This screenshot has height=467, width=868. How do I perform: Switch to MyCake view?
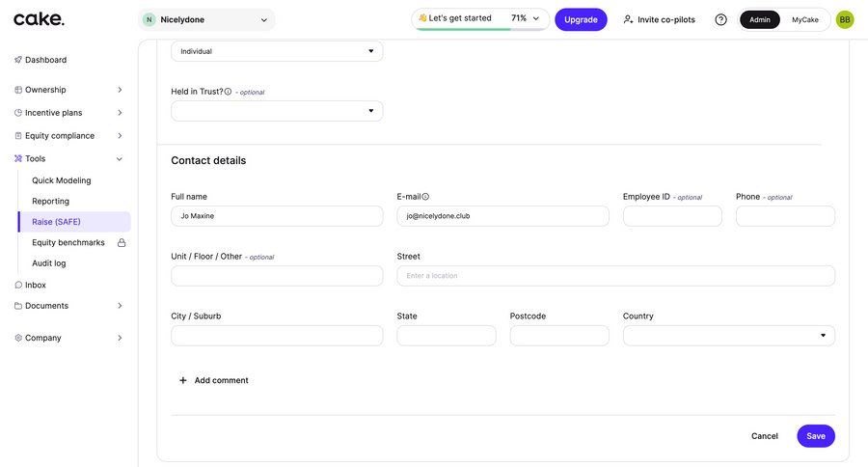[x=805, y=20]
